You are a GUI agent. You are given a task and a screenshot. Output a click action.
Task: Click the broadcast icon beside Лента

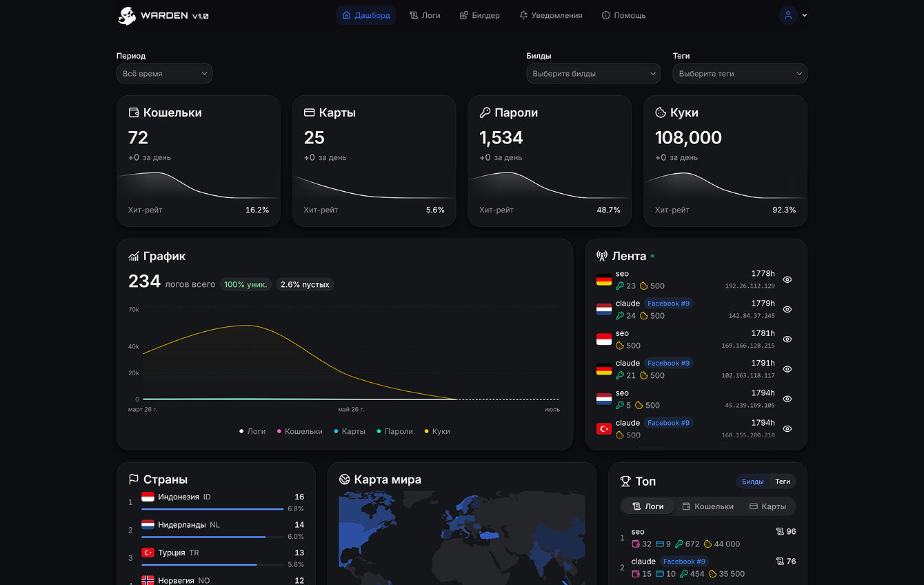(602, 256)
